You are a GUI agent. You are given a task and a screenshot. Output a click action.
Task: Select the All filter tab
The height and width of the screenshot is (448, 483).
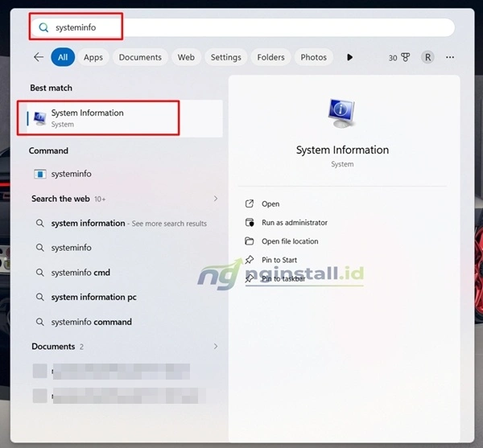[63, 57]
